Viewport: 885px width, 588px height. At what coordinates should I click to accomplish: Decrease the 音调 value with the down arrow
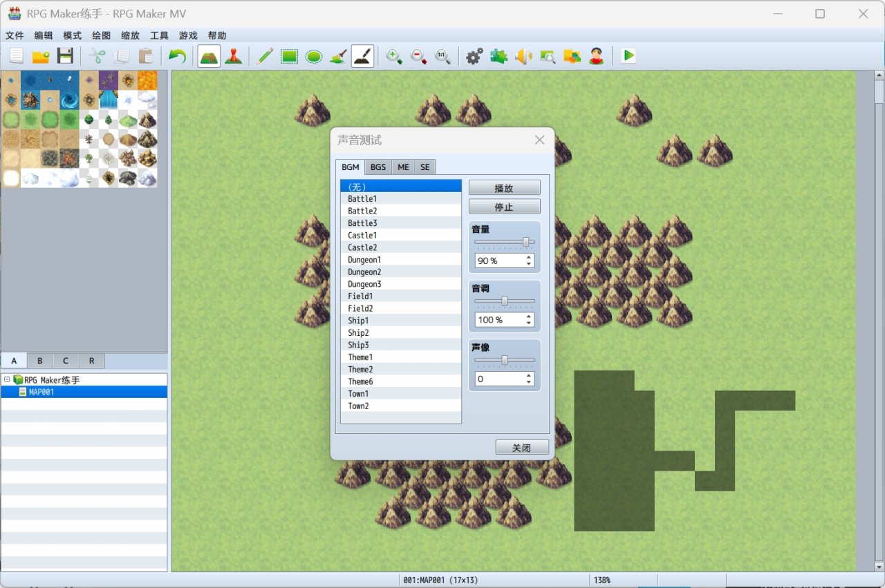529,323
